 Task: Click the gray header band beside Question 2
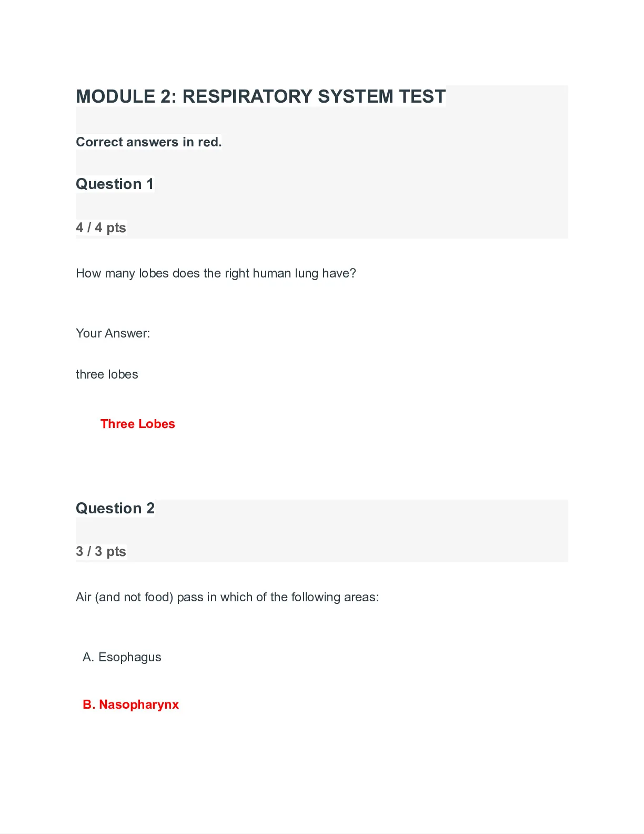click(361, 531)
